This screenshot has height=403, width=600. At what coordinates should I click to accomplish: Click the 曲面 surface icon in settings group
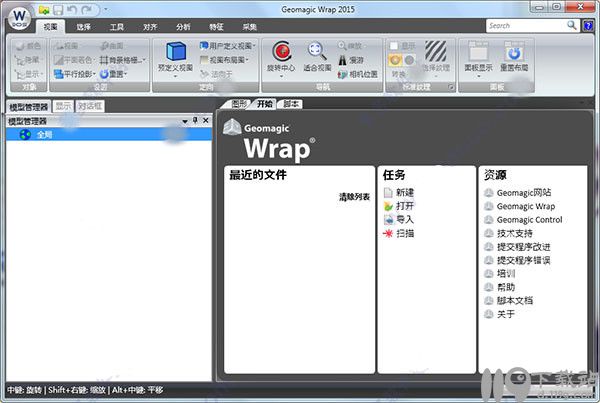(x=104, y=46)
